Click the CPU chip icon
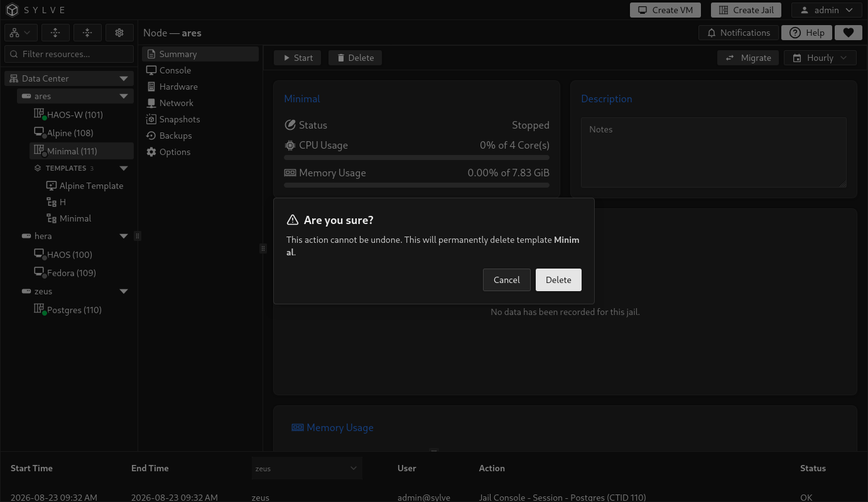The width and height of the screenshot is (868, 502). [290, 145]
